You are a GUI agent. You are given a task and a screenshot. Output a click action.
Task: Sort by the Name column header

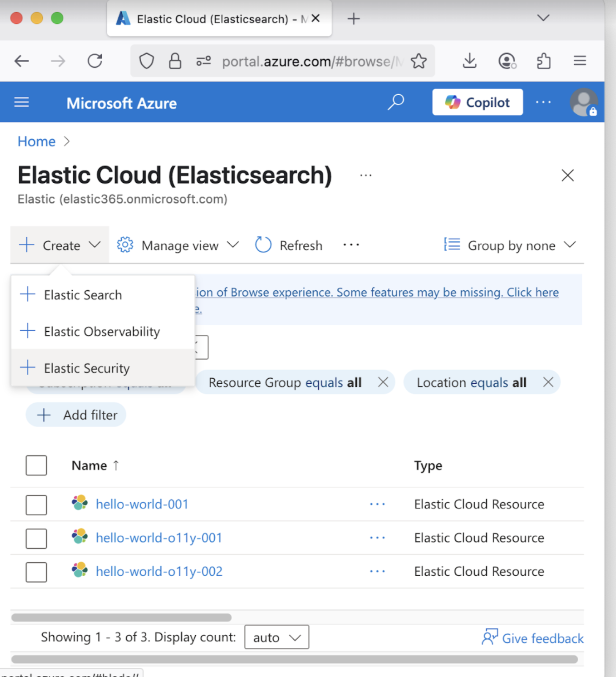coord(95,465)
